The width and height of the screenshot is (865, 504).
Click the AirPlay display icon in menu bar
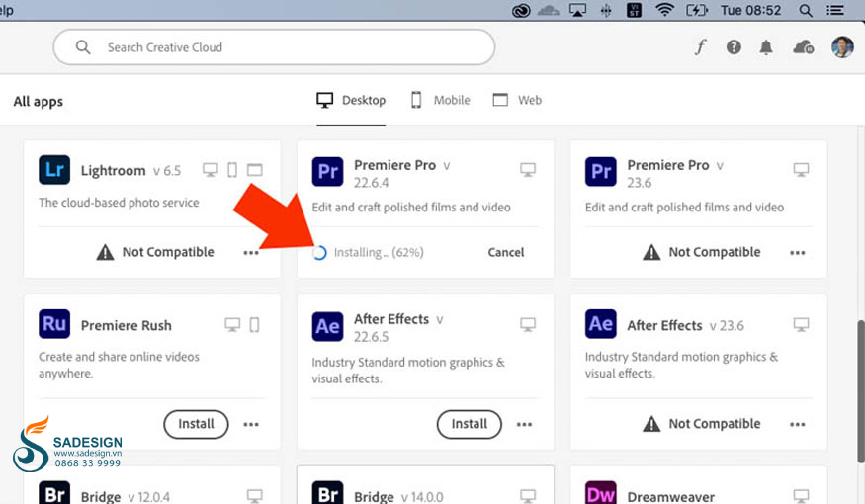tap(577, 11)
